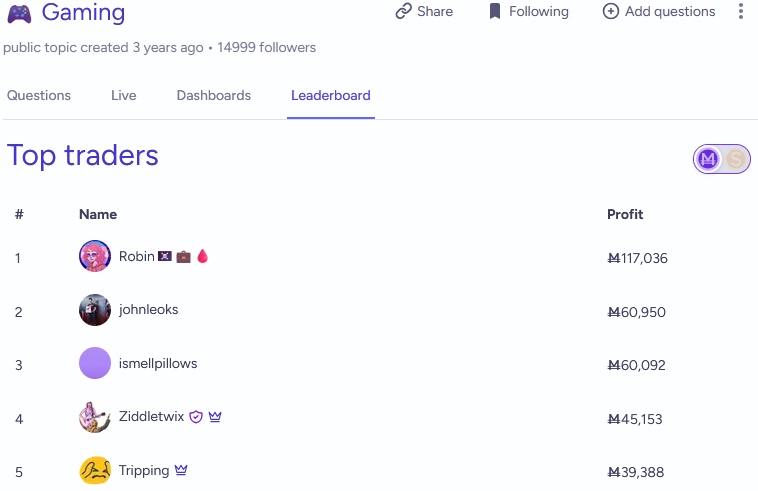
Task: Open ismellpillows' purple avatar
Action: click(x=95, y=363)
